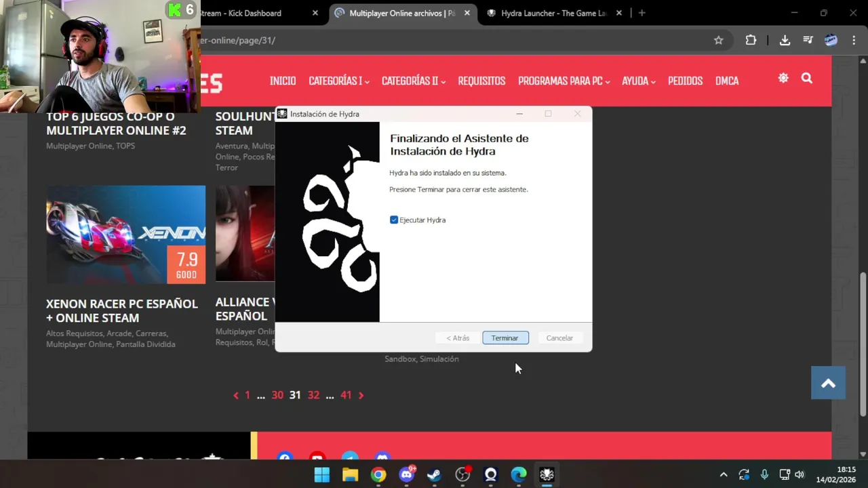Close the Multiplayer Online archivos tab
This screenshot has width=868, height=488.
467,13
